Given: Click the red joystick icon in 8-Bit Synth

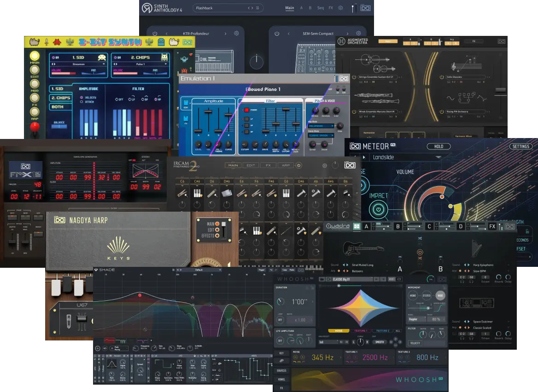Looking at the screenshot, I should (x=35, y=127).
